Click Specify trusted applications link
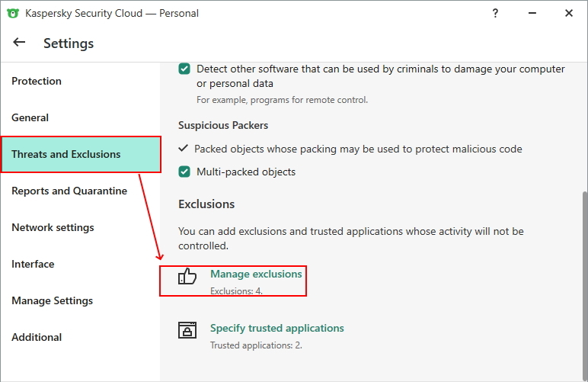The width and height of the screenshot is (588, 382). [277, 328]
